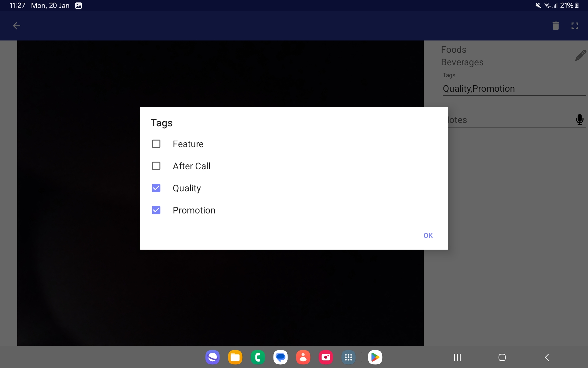Tap the recent apps navigation button
The height and width of the screenshot is (368, 588).
click(x=457, y=357)
